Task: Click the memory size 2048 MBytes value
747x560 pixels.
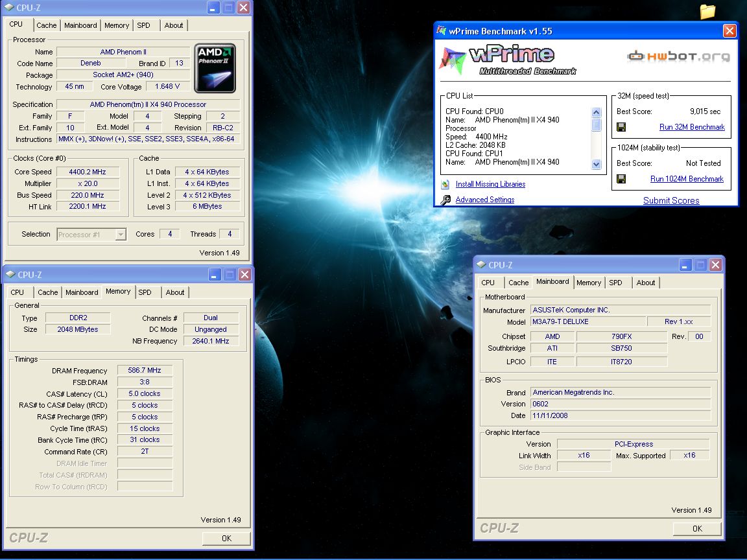Action: (78, 329)
